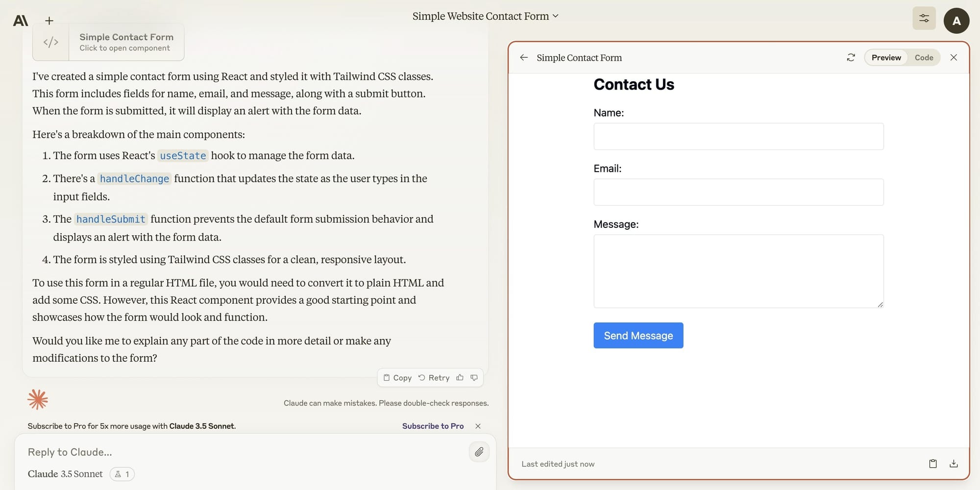This screenshot has height=490, width=980.
Task: Switch to the Code tab
Action: (x=924, y=57)
